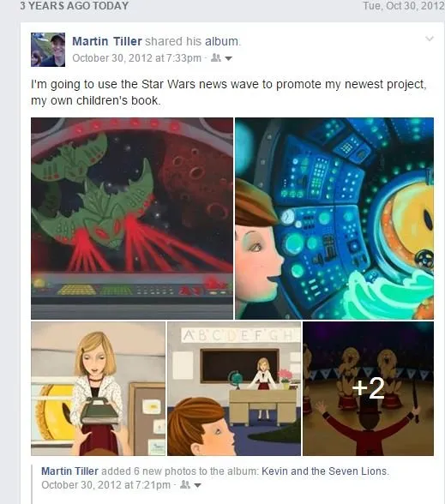The image size is (445, 504).
Task: Open 'Kevin and the Seven Lions' album link
Action: (x=324, y=471)
